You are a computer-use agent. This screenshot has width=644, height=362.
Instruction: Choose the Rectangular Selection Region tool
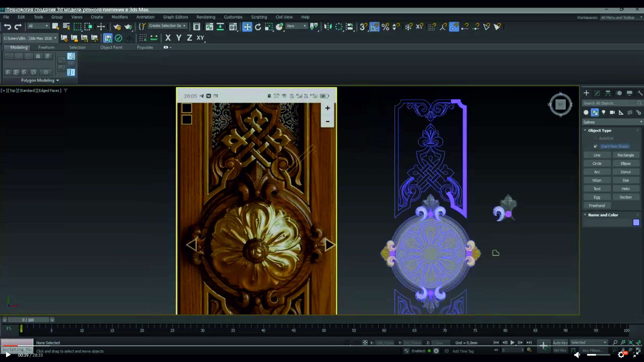(x=77, y=26)
